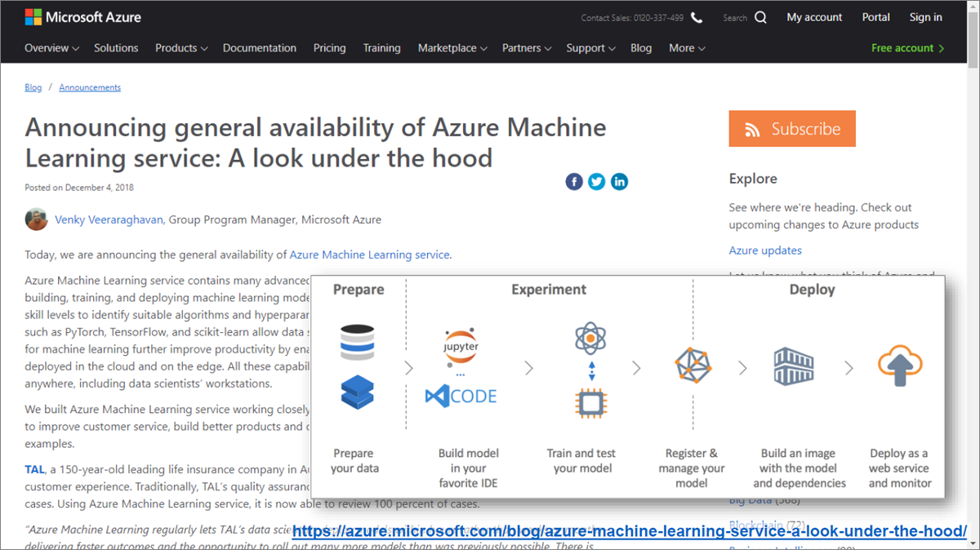The image size is (980, 550).
Task: Open the Training page
Action: click(381, 48)
